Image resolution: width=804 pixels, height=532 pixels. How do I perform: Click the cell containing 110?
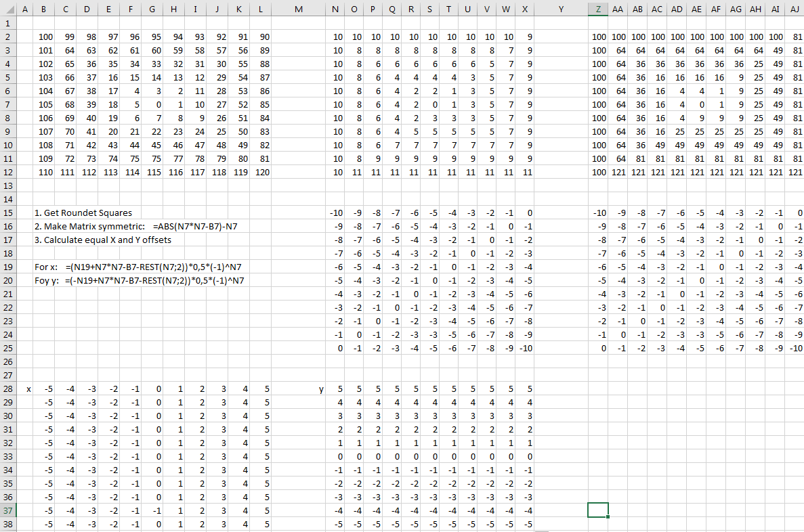[43, 172]
